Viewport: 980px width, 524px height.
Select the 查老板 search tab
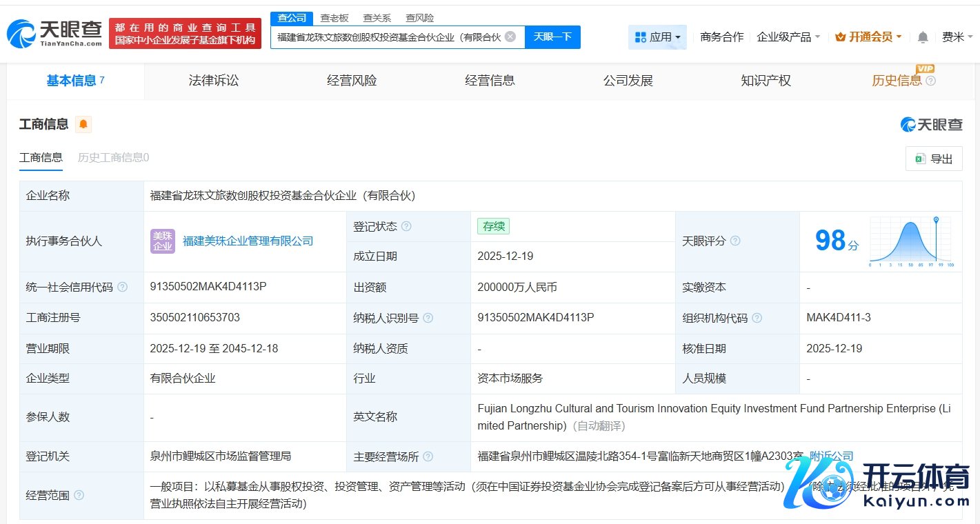pyautogui.click(x=334, y=18)
